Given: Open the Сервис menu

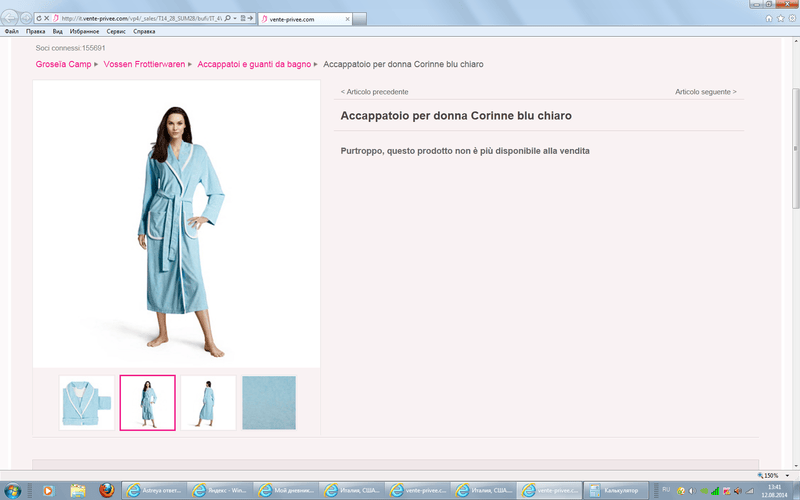Looking at the screenshot, I should pyautogui.click(x=116, y=32).
